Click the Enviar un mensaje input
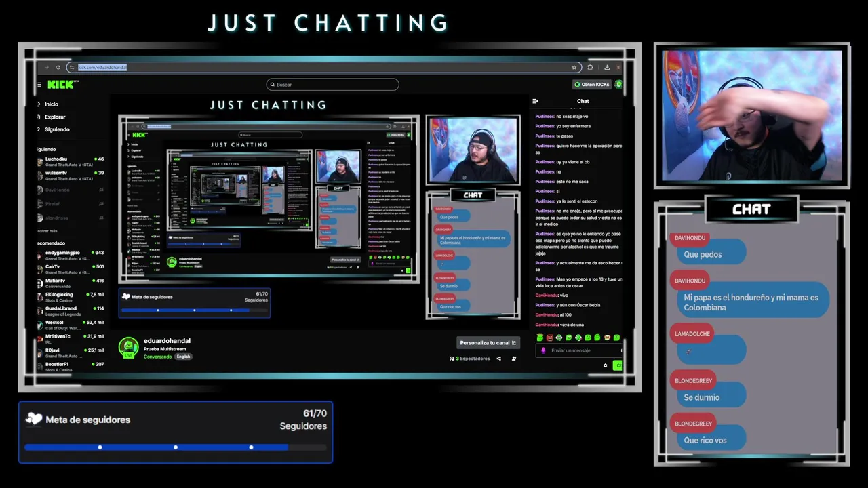This screenshot has height=488, width=868. (578, 350)
